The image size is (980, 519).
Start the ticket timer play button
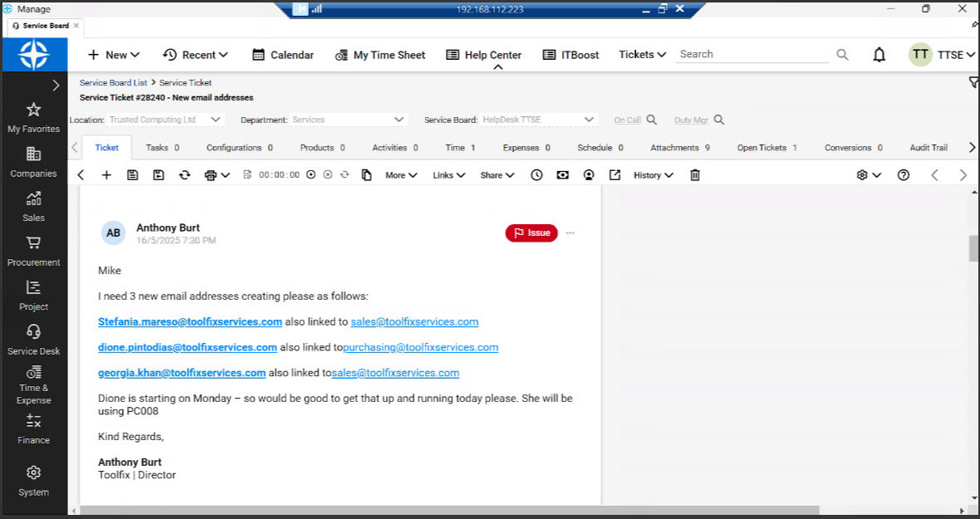[x=311, y=175]
